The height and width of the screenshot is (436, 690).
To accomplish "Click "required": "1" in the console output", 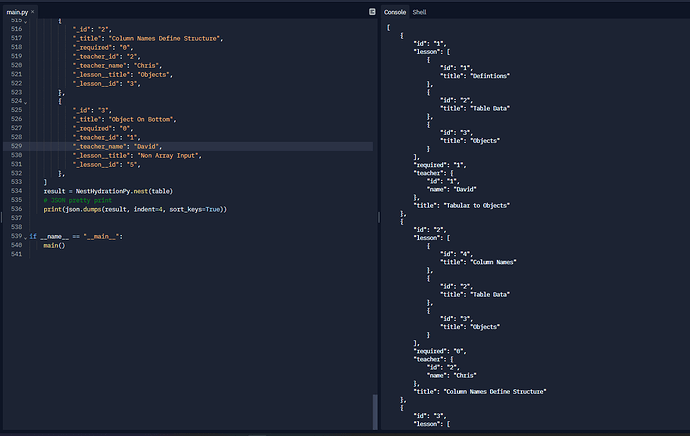I will (440, 165).
